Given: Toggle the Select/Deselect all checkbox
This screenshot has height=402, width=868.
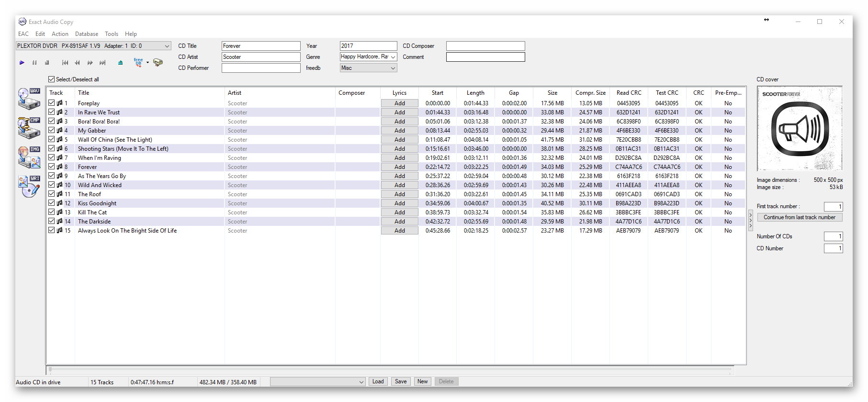Looking at the screenshot, I should coord(52,79).
